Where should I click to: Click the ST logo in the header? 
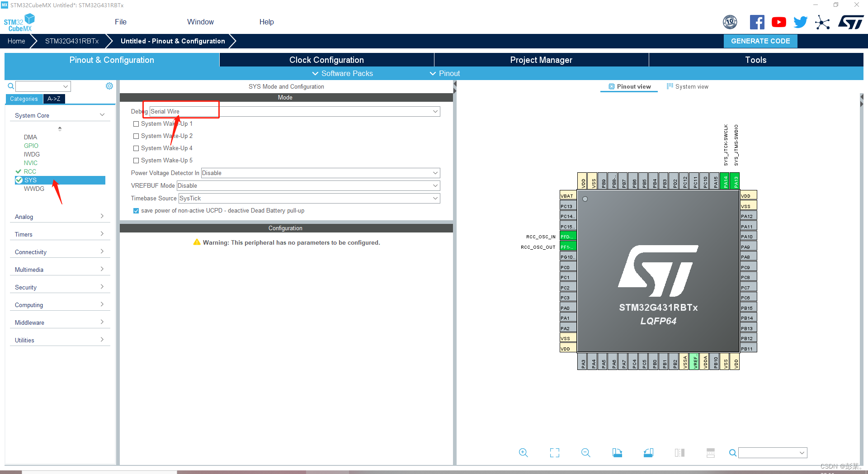pyautogui.click(x=851, y=22)
